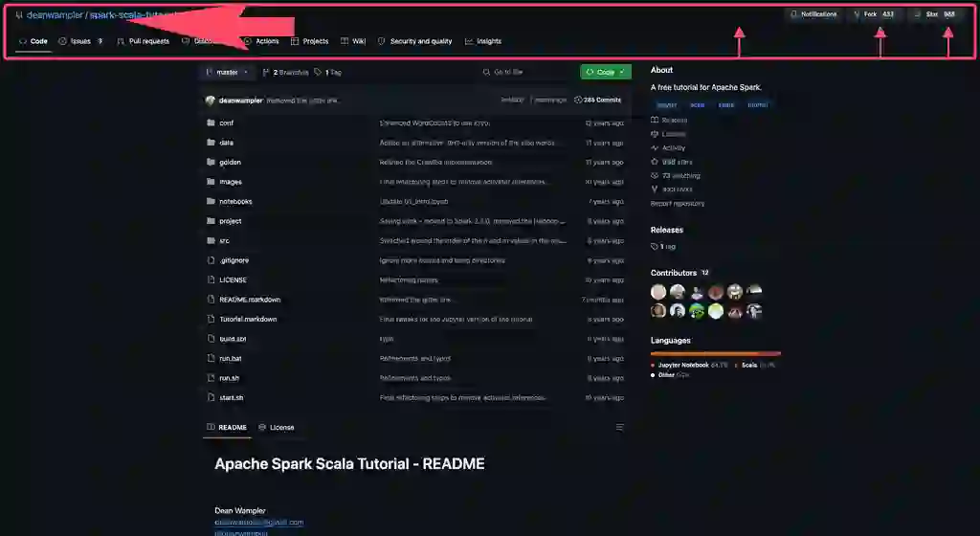Open the conf folder

226,123
